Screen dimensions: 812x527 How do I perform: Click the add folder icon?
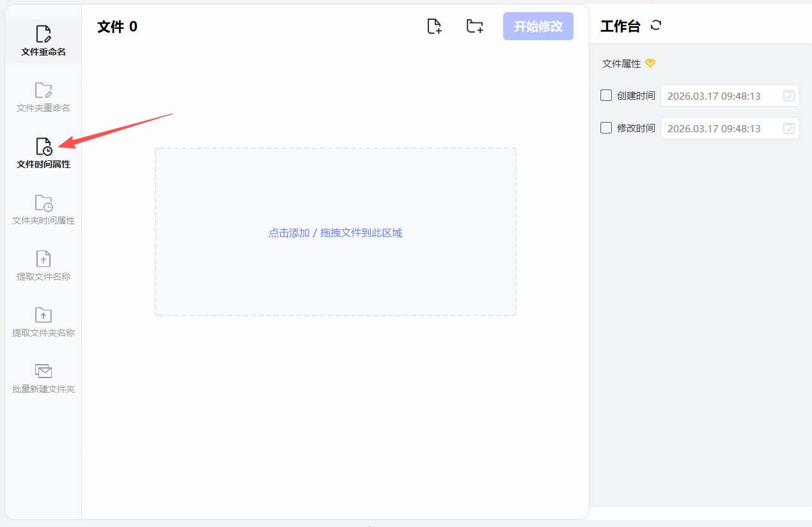click(x=474, y=26)
